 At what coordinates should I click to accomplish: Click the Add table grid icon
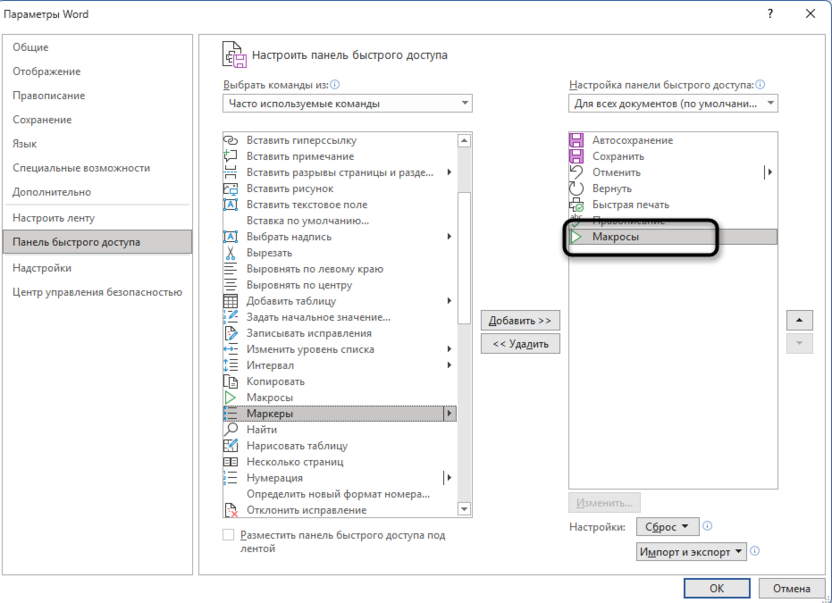pyautogui.click(x=229, y=301)
